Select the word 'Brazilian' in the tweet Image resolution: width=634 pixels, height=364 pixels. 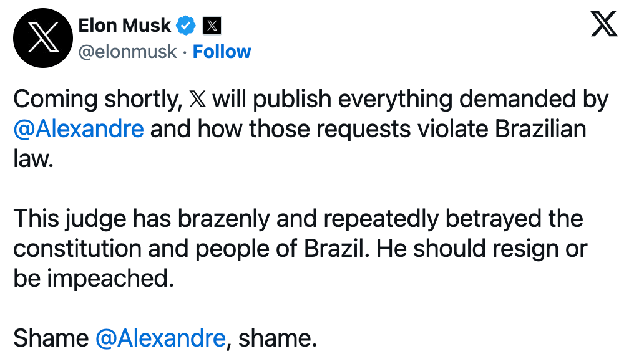click(x=540, y=129)
